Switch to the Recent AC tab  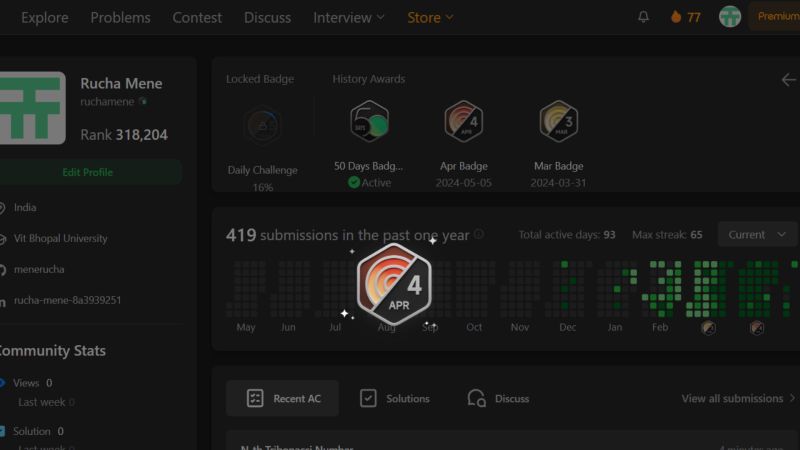[x=283, y=398]
